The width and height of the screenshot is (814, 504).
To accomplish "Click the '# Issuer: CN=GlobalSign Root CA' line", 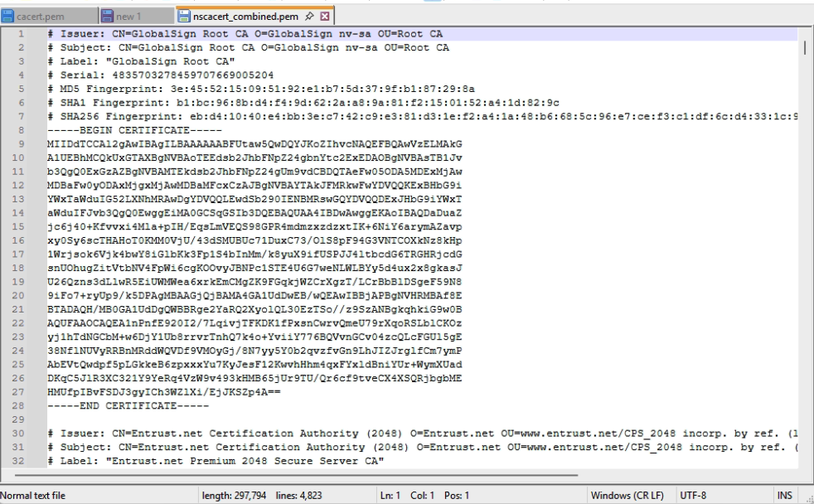I will (x=245, y=34).
